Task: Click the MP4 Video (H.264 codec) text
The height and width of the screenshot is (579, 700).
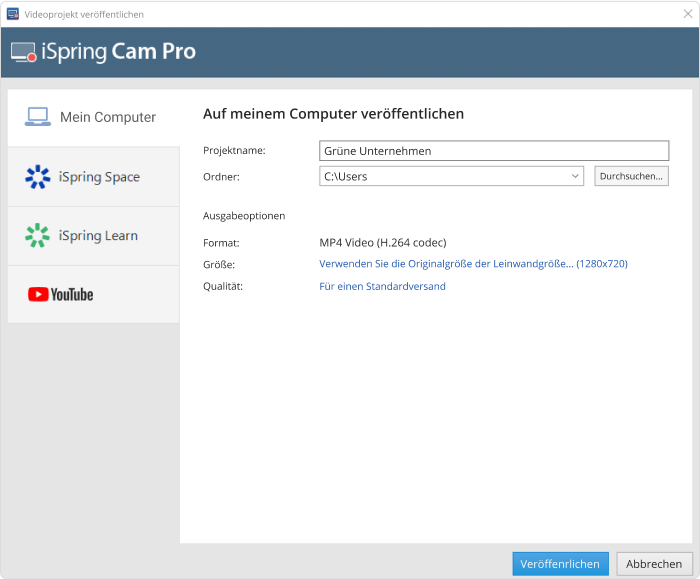Action: click(383, 242)
